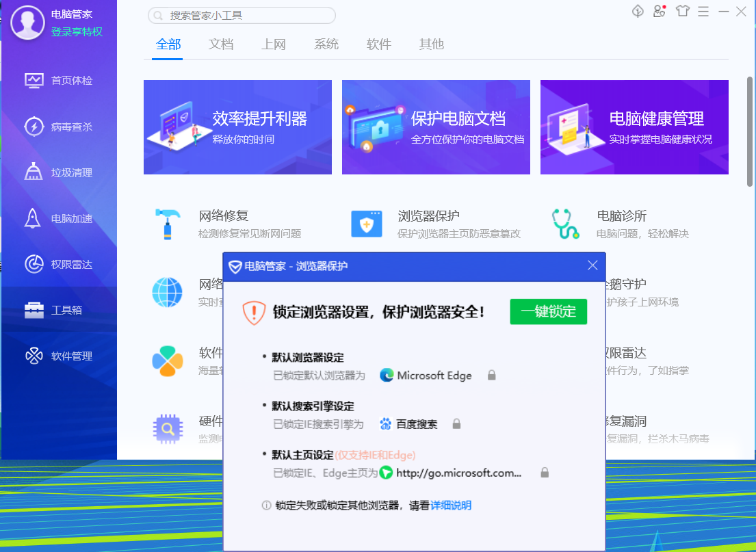Open the 保护电脑文档 banner
Screen dimensions: 756x552
click(436, 127)
